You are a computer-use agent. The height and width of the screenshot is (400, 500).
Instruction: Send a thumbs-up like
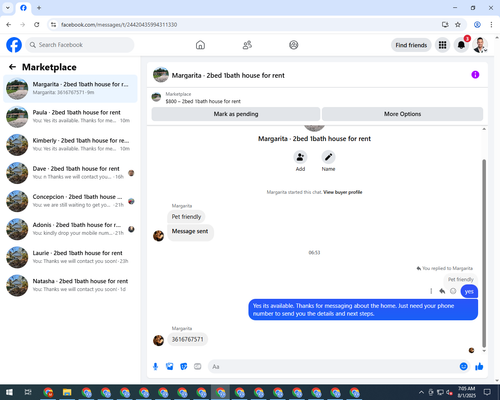479,367
